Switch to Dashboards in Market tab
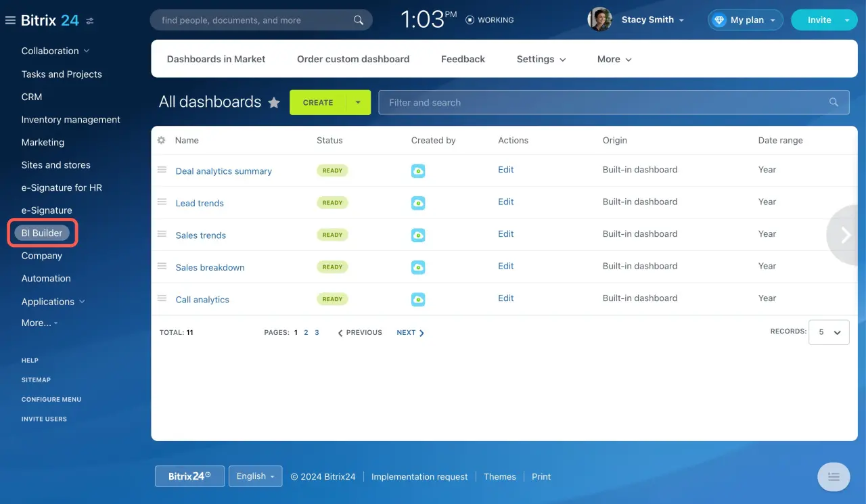The image size is (866, 504). [216, 59]
